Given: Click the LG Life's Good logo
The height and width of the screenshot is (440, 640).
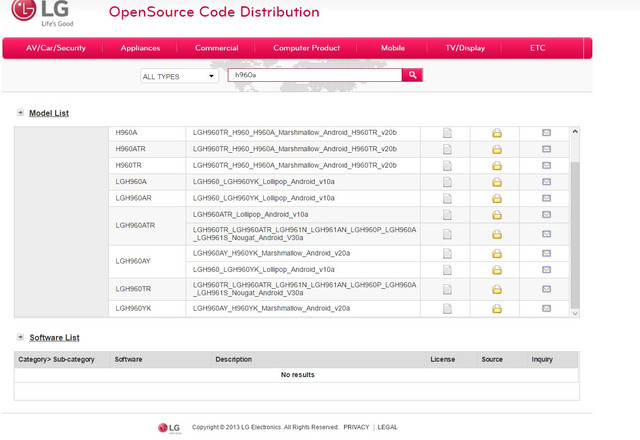Looking at the screenshot, I should (x=42, y=13).
